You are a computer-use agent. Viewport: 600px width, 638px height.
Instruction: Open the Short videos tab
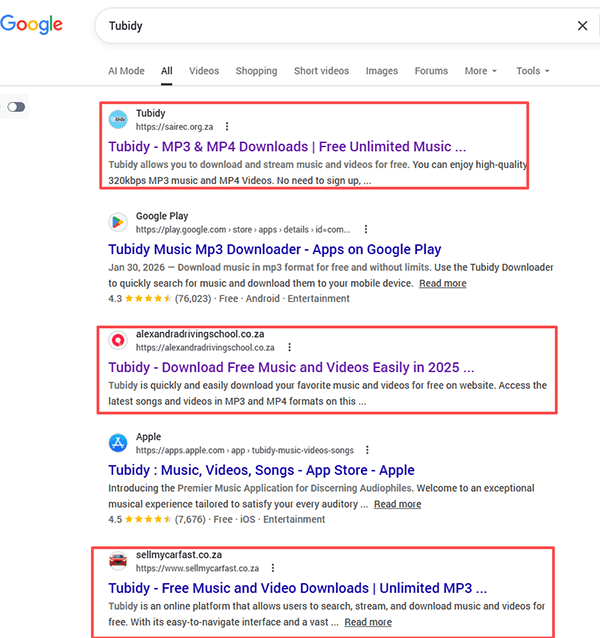coord(321,71)
